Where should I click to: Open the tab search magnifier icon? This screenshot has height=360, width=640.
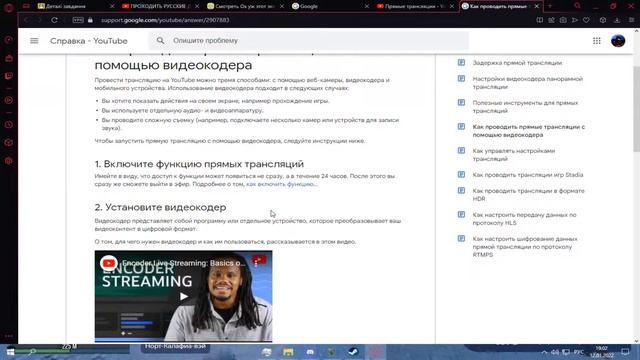[x=577, y=6]
